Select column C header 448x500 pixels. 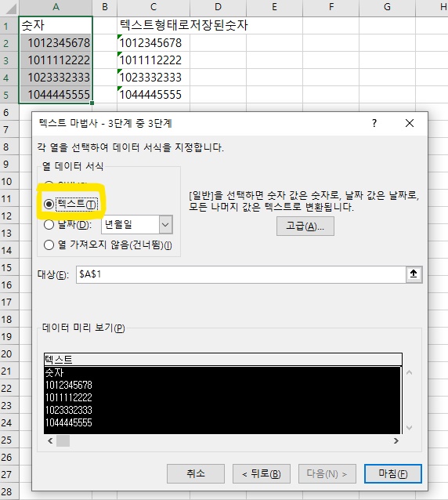tap(154, 7)
